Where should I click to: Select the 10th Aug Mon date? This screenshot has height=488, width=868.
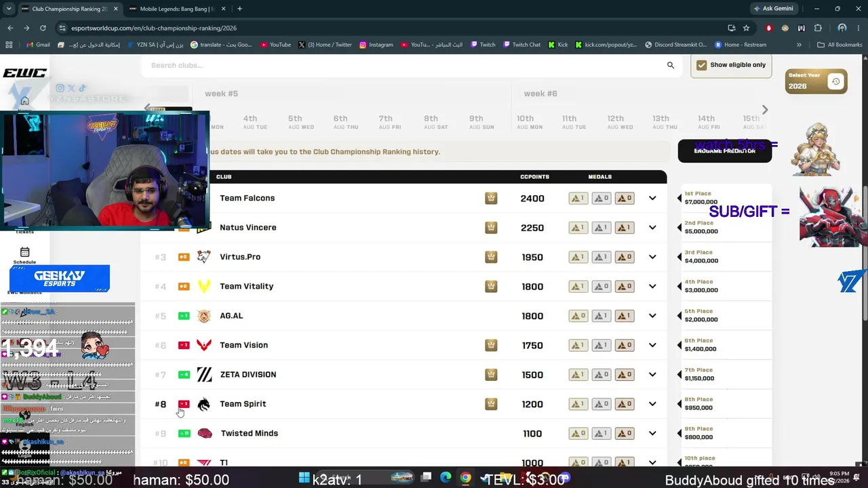click(526, 122)
